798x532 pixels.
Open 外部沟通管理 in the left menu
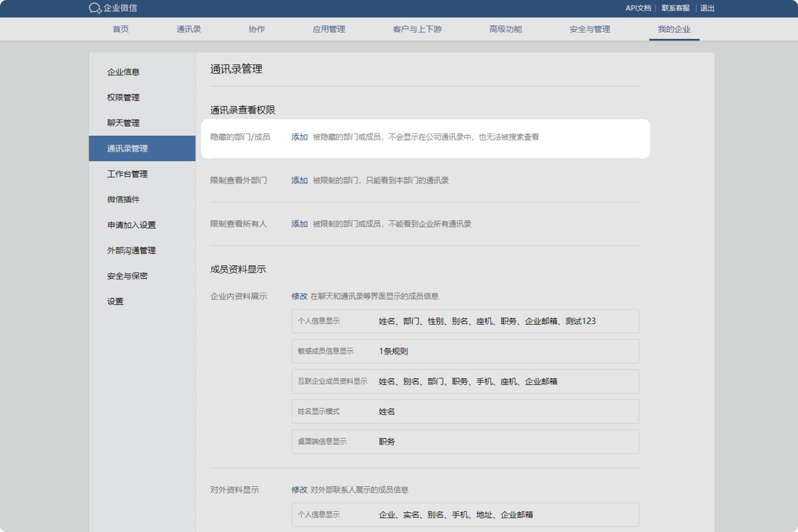131,251
